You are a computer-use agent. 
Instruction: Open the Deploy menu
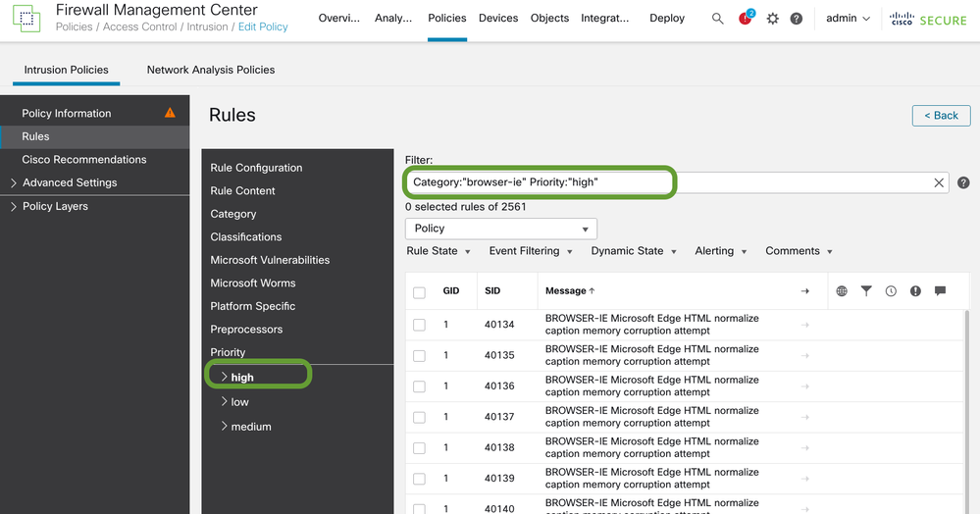(667, 18)
